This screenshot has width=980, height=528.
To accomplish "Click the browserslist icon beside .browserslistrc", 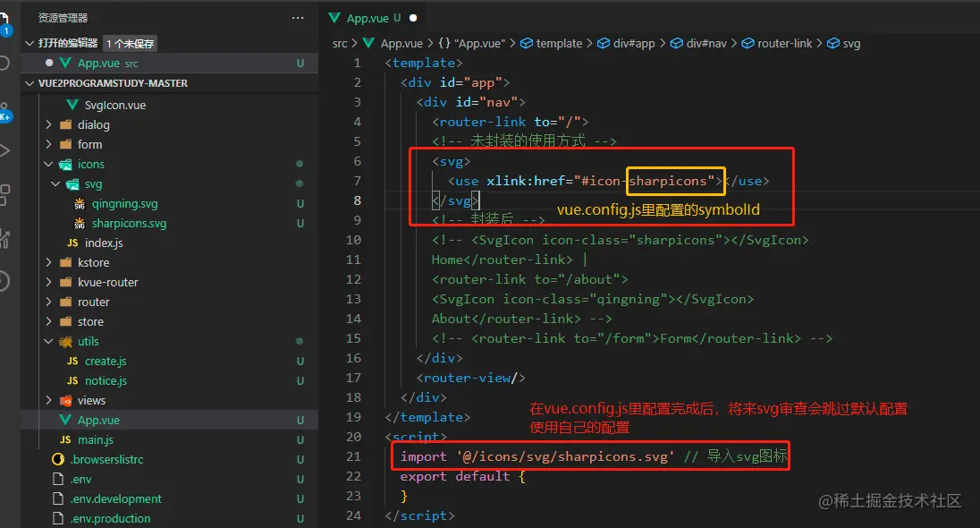I will point(58,459).
